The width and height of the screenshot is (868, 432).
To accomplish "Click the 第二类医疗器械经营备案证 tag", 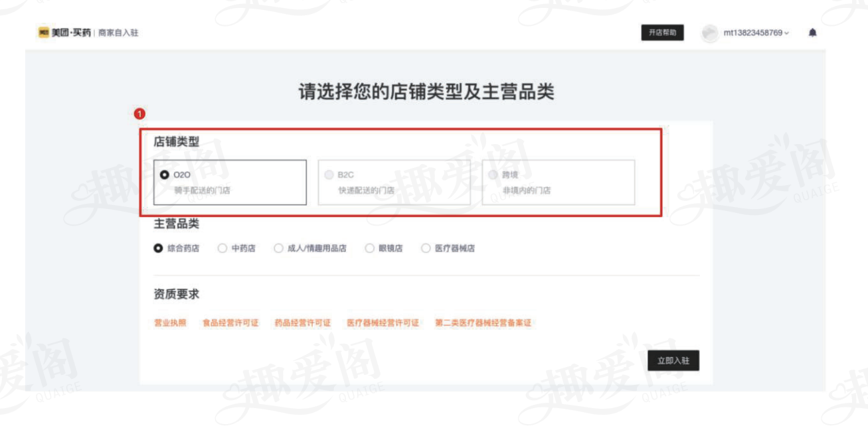I will pos(483,323).
